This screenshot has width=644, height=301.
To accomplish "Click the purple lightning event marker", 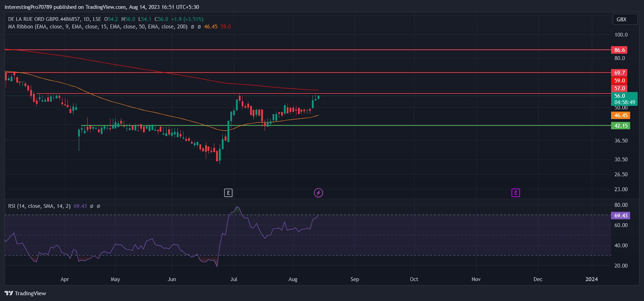I will point(318,193).
